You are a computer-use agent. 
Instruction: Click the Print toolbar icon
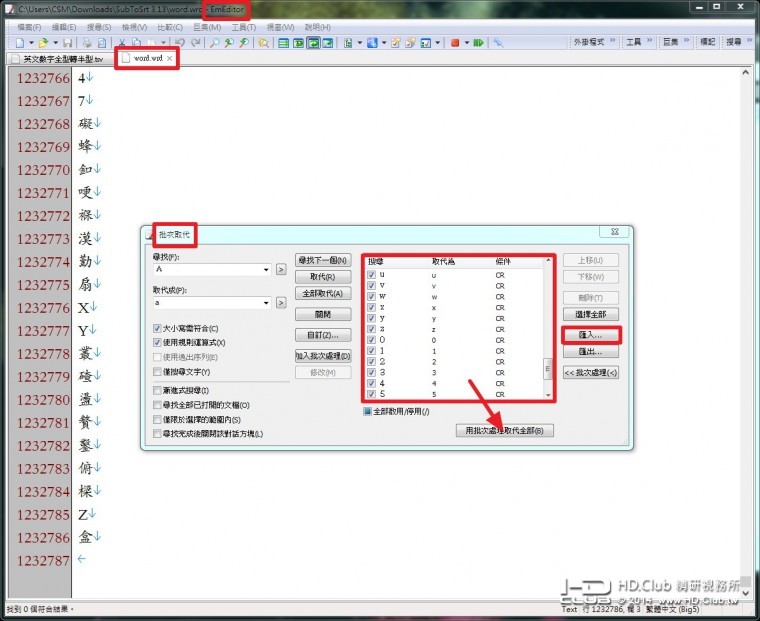pos(87,43)
